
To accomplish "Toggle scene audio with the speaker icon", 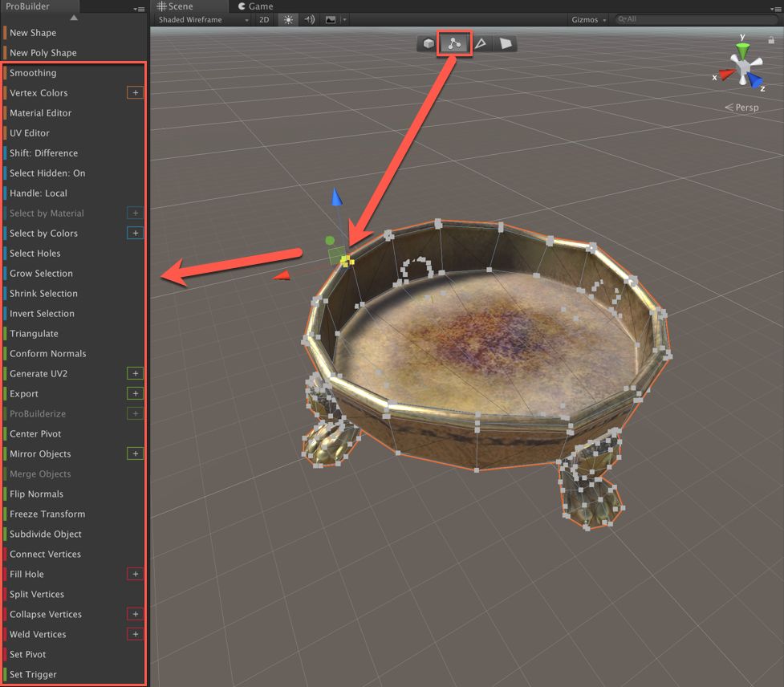I will (307, 20).
